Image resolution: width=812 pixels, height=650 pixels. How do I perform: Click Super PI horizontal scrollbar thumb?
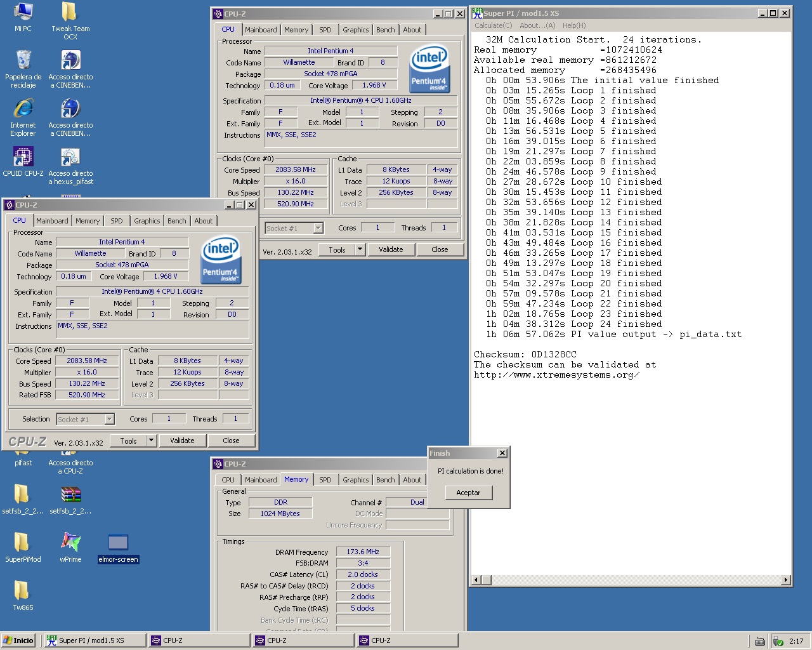(486, 580)
